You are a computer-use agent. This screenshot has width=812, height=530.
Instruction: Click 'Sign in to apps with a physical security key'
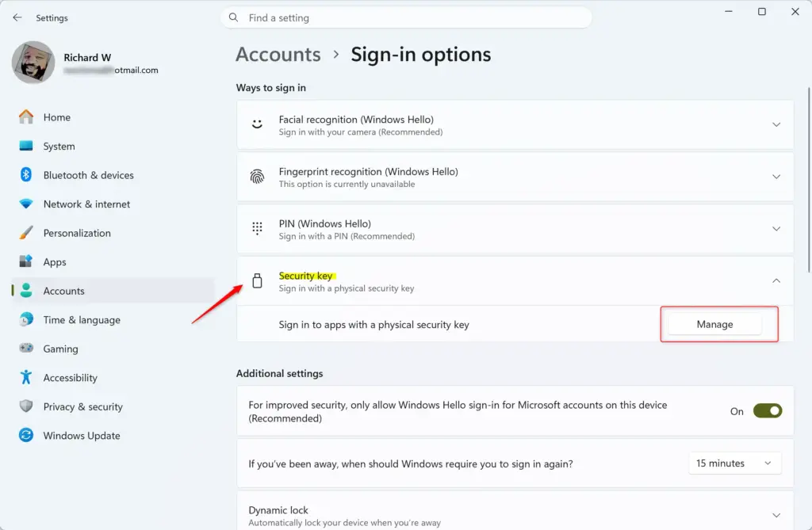[x=374, y=325]
